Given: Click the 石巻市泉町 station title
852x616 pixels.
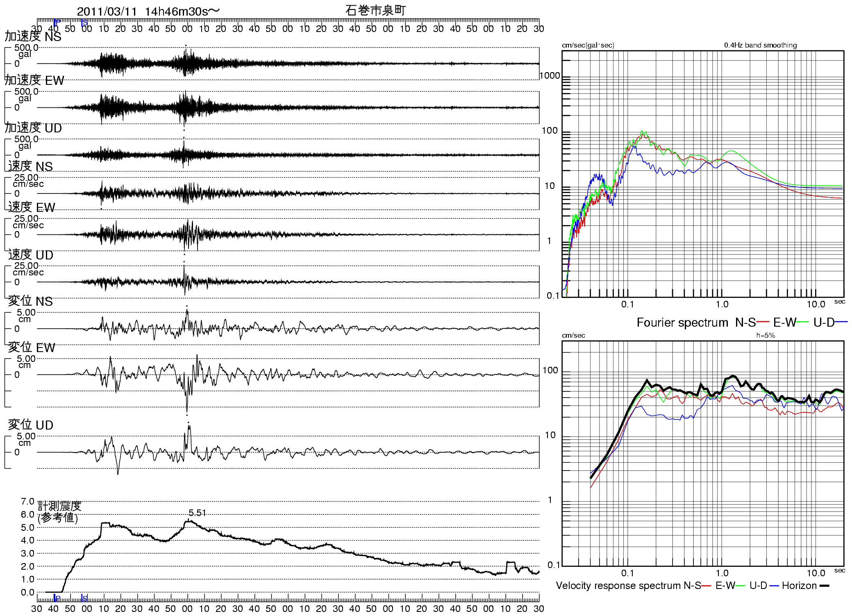Looking at the screenshot, I should tap(375, 11).
